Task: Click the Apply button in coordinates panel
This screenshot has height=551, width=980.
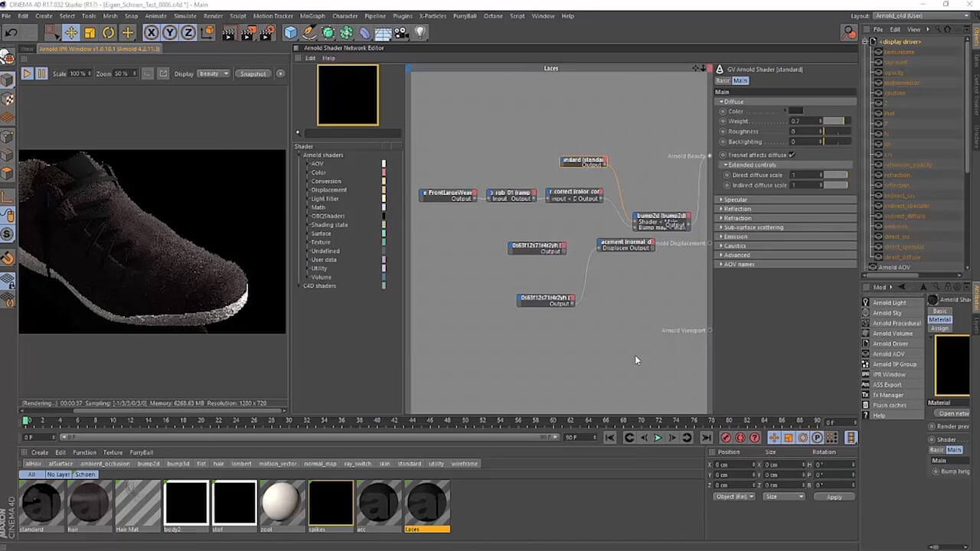Action: click(x=834, y=497)
